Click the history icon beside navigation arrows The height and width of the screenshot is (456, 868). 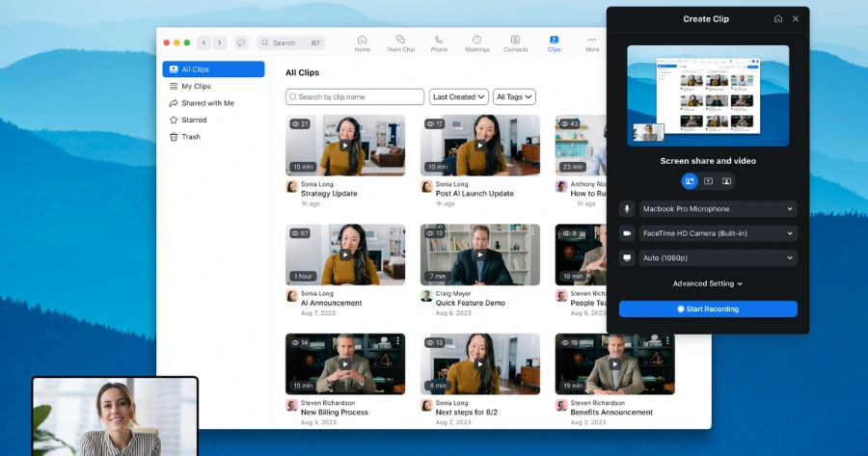pyautogui.click(x=241, y=42)
